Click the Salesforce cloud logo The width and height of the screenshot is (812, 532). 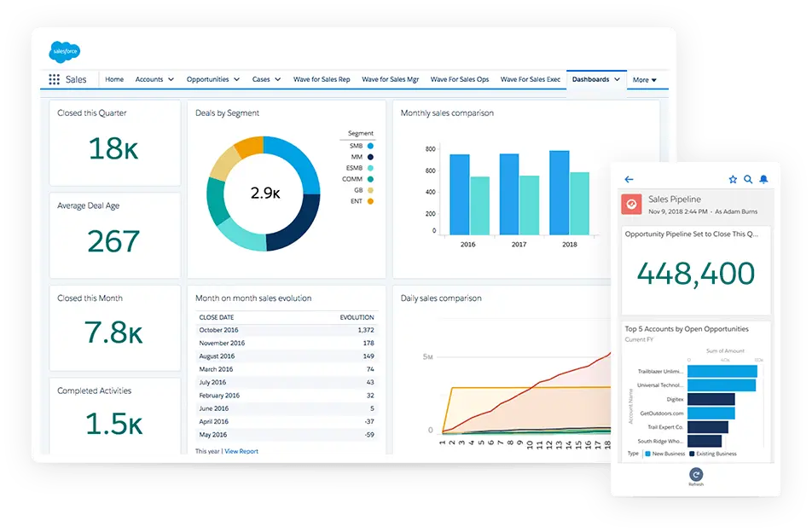(x=64, y=52)
